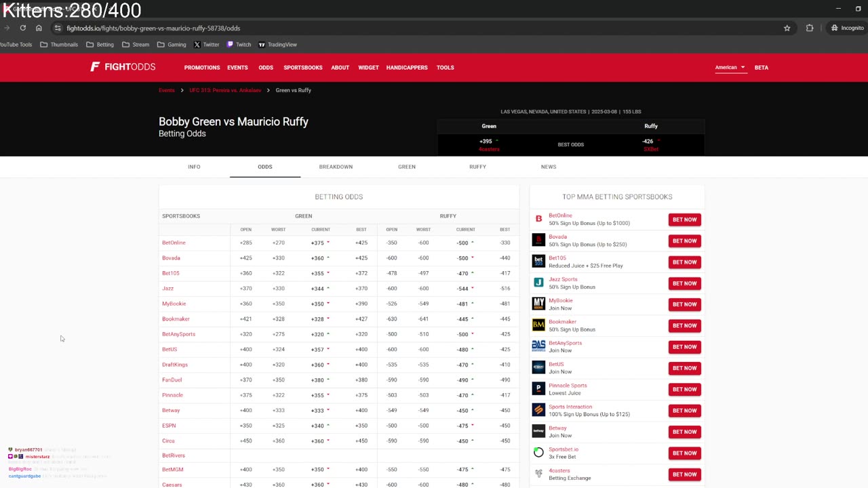Open the Gaming bookmark folder
The height and width of the screenshot is (488, 868).
172,45
